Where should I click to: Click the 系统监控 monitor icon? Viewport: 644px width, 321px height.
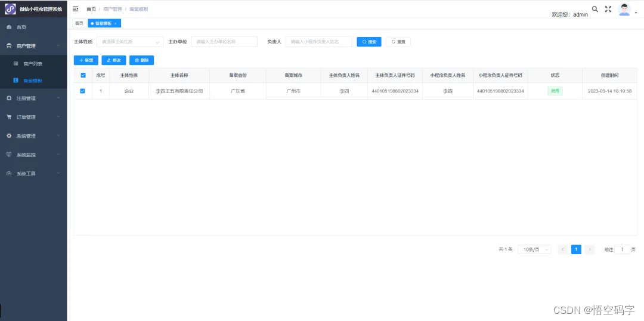[x=9, y=155]
